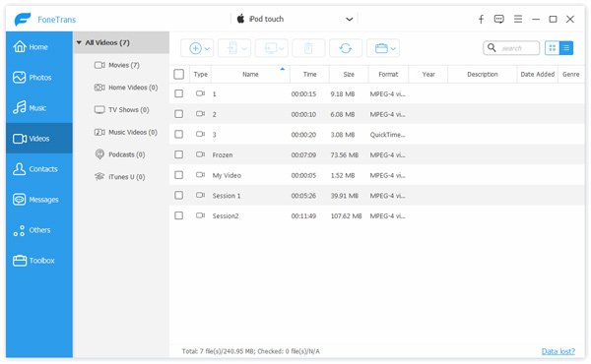Image resolution: width=591 pixels, height=364 pixels.
Task: Expand the add (plus) dropdown arrow
Action: coord(207,48)
